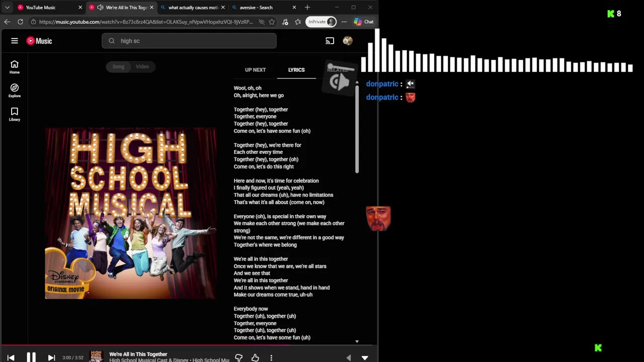Click the muted speaker emote in chat
The width and height of the screenshot is (644, 362).
coord(411,84)
